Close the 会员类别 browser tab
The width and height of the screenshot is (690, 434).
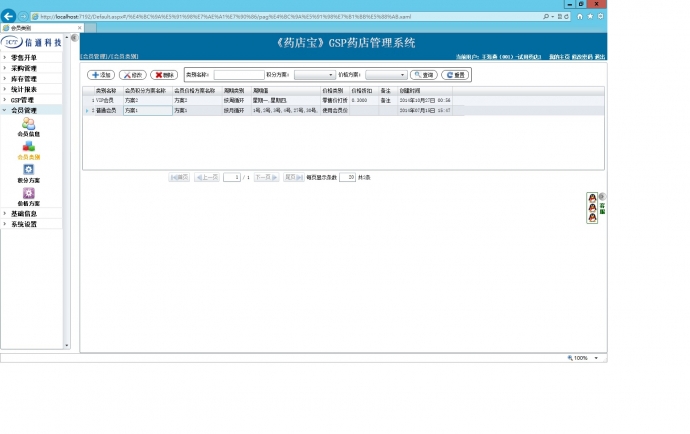coord(80,28)
